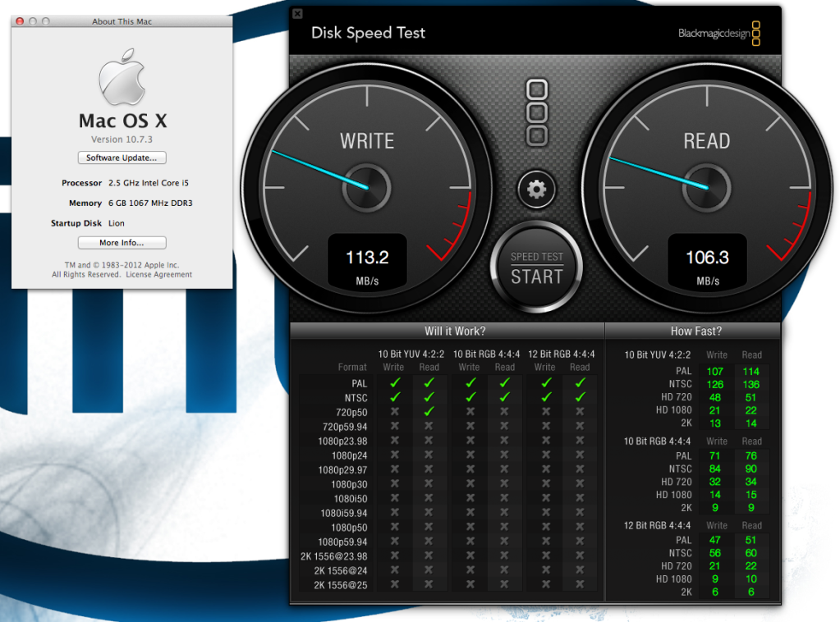Screen dimensions: 840x622
Task: Click the Blackmagicdesign logo
Action: click(719, 33)
